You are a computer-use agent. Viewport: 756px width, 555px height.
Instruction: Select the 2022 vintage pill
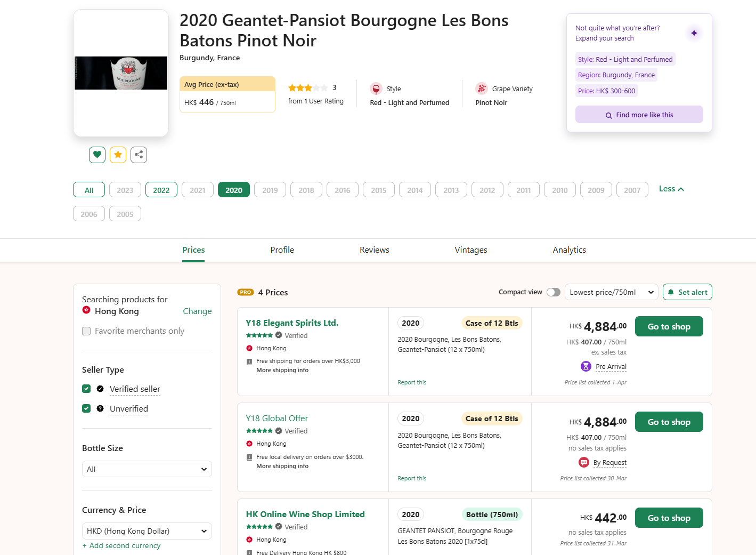161,190
